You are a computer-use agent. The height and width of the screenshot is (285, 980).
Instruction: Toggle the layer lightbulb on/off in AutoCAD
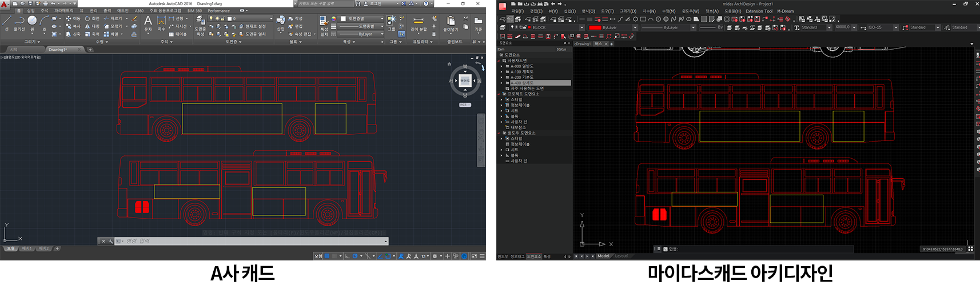211,19
